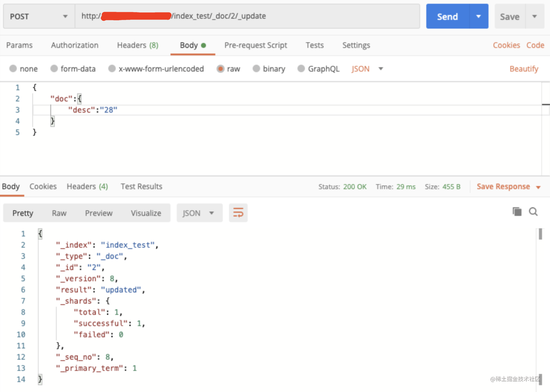Open the response format JSON dropdown
The width and height of the screenshot is (550, 392).
click(x=199, y=213)
